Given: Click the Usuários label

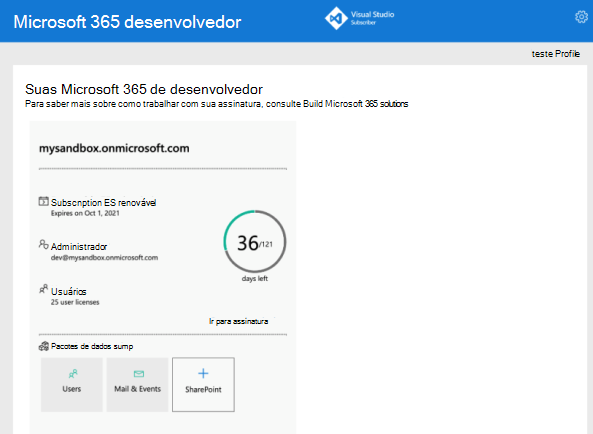Looking at the screenshot, I should pos(69,292).
